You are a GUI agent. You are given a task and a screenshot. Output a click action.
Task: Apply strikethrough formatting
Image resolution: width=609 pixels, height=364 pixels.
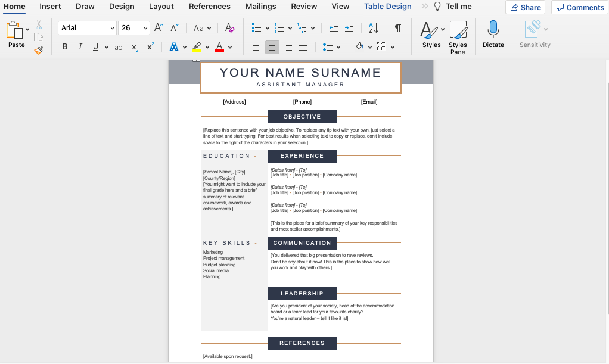pyautogui.click(x=119, y=46)
